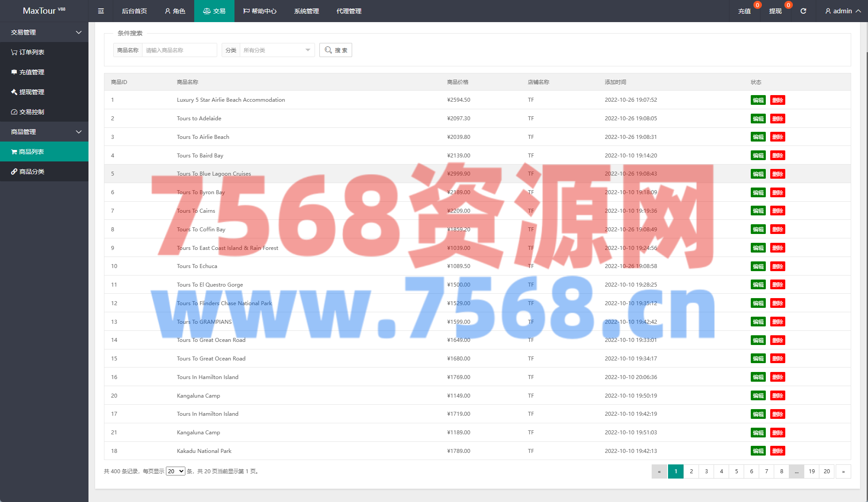The image size is (868, 502).
Task: Click the 商品名称 search input field
Action: tap(179, 50)
